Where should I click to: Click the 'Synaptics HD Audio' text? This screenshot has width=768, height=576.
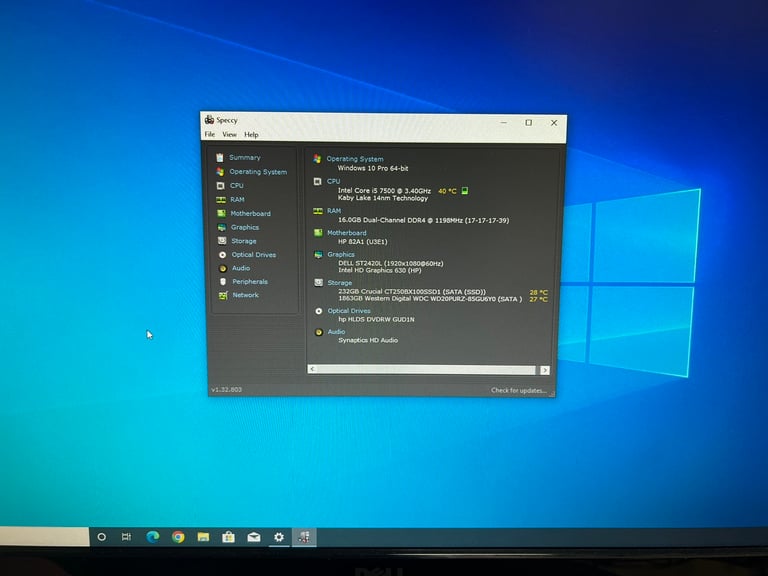368,340
